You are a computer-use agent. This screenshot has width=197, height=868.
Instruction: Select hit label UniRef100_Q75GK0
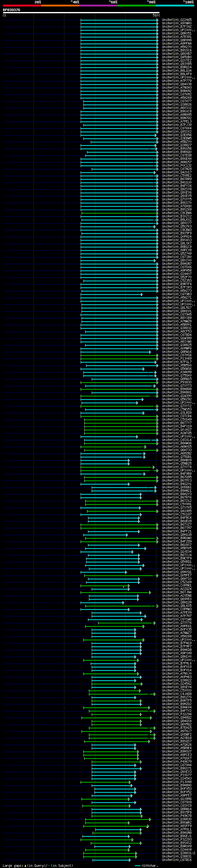point(177,375)
